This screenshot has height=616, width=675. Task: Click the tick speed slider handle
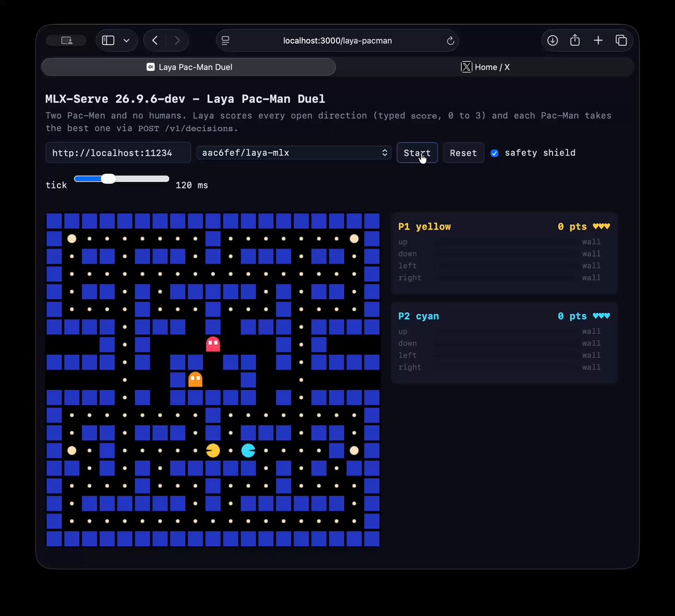tap(109, 179)
